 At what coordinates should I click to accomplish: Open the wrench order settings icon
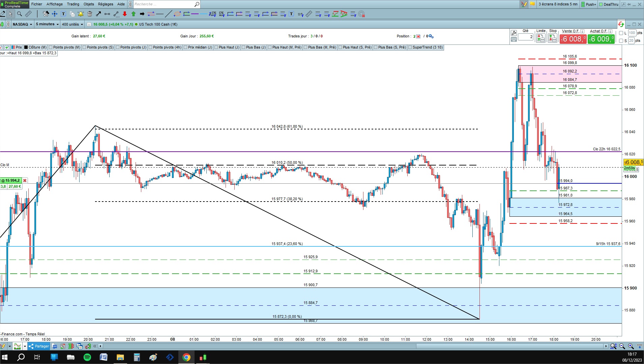click(514, 33)
